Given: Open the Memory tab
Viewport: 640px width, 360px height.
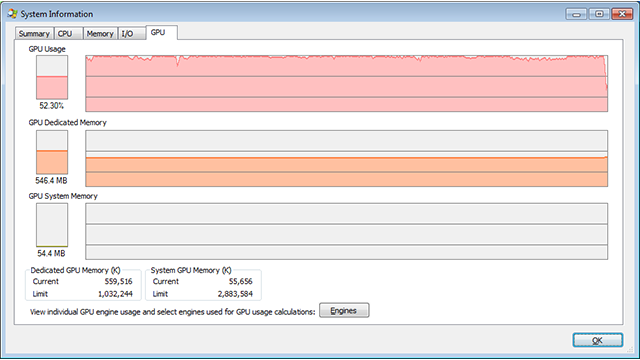Looking at the screenshot, I should [100, 34].
